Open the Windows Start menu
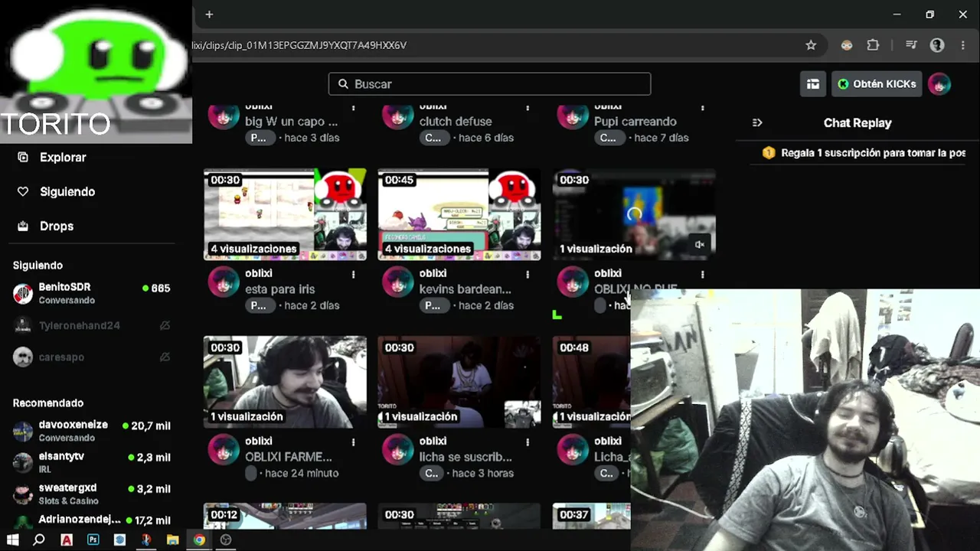The width and height of the screenshot is (980, 551). pos(13,540)
